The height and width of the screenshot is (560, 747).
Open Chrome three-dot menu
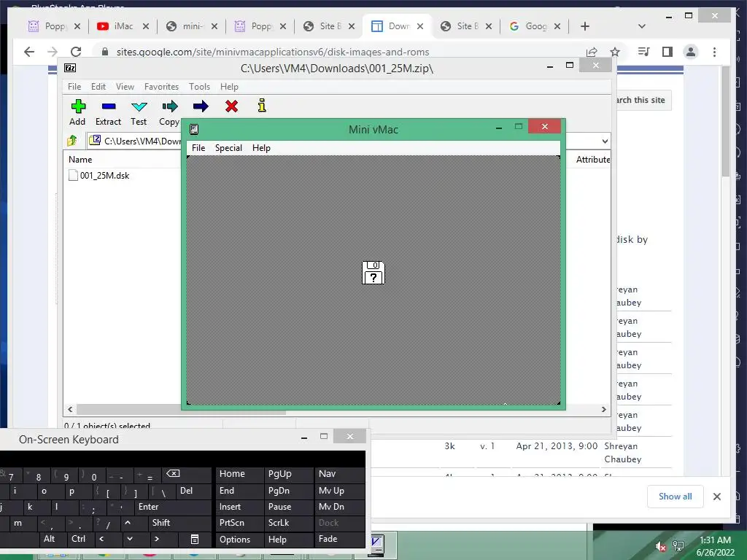(x=714, y=52)
